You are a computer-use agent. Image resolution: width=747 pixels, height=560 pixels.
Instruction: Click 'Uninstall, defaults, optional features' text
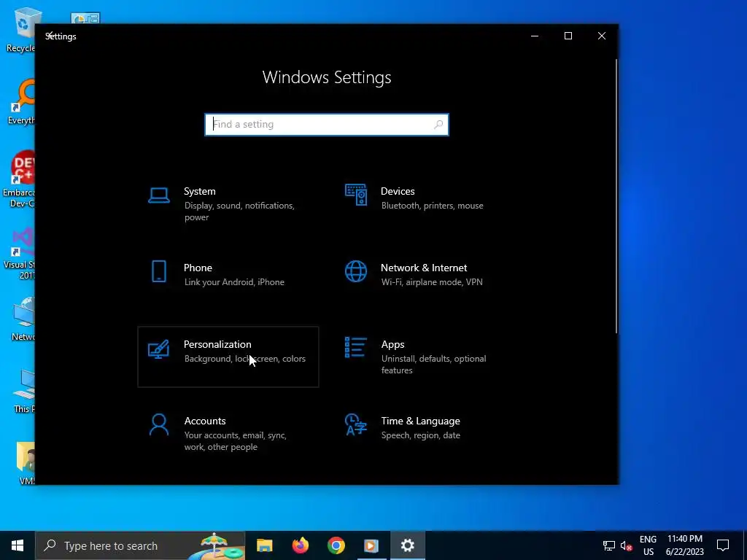433,365
